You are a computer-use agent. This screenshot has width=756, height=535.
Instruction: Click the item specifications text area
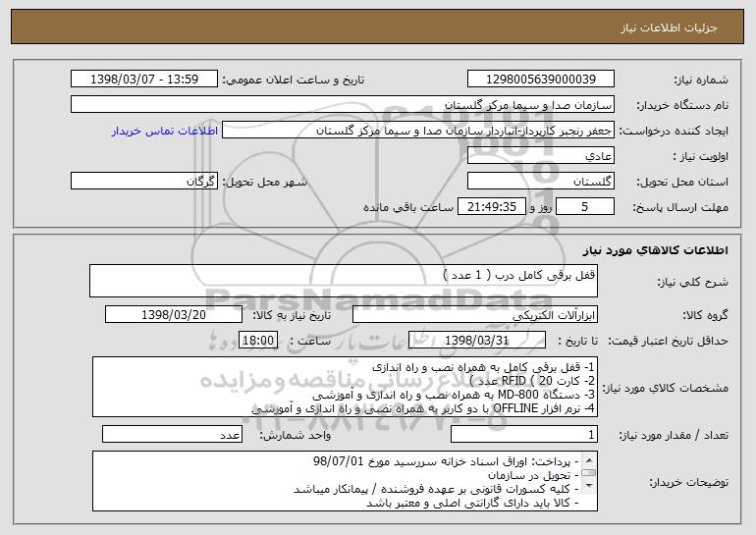[345, 387]
